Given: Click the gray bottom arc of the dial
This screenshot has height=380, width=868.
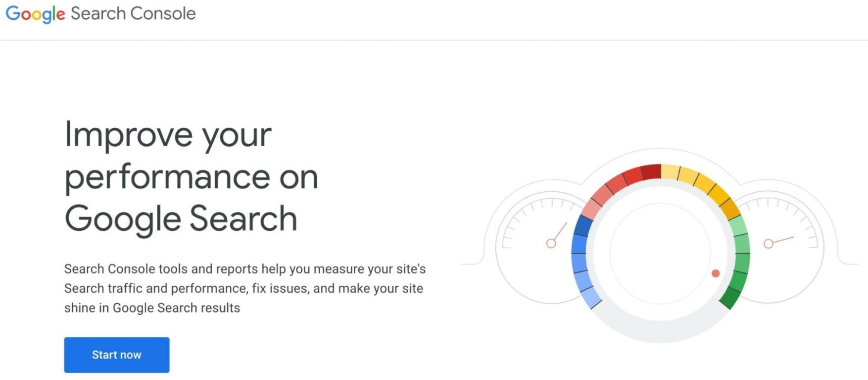Looking at the screenshot, I should 660,329.
